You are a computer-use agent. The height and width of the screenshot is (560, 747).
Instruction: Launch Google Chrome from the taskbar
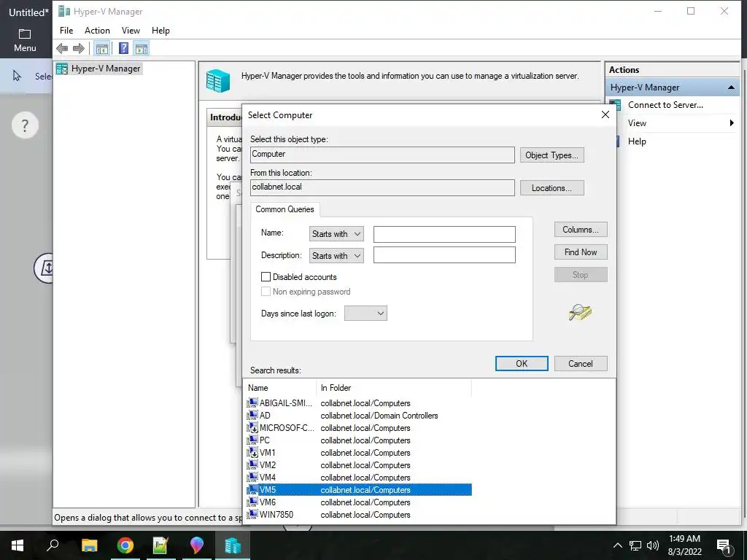point(125,545)
